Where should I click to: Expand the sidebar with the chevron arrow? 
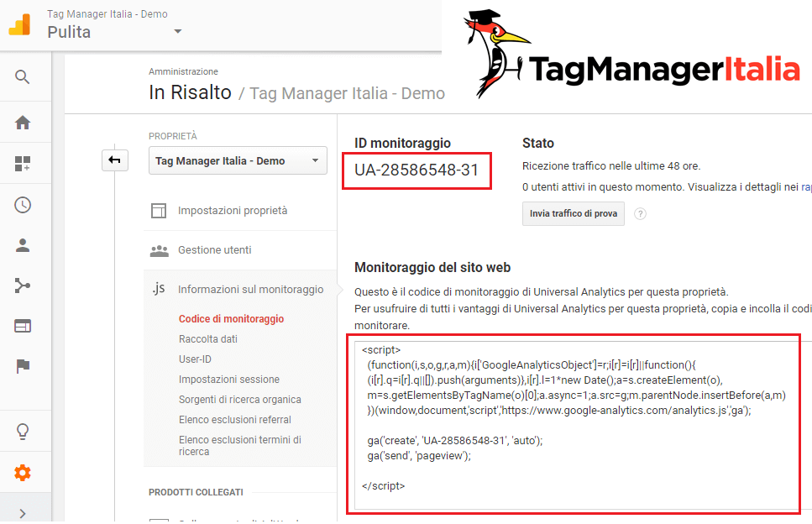tap(23, 513)
